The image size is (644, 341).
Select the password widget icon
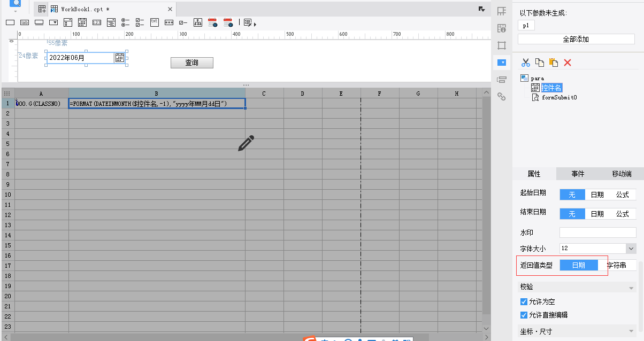pos(169,22)
